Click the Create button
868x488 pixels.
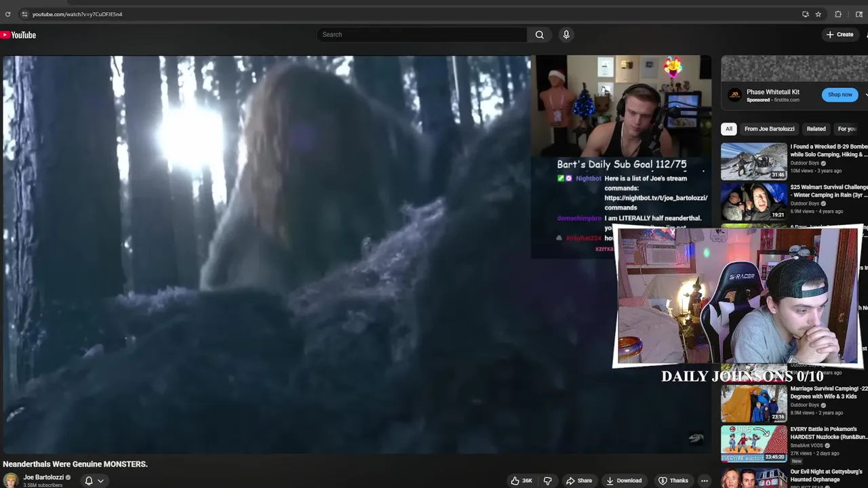(840, 35)
